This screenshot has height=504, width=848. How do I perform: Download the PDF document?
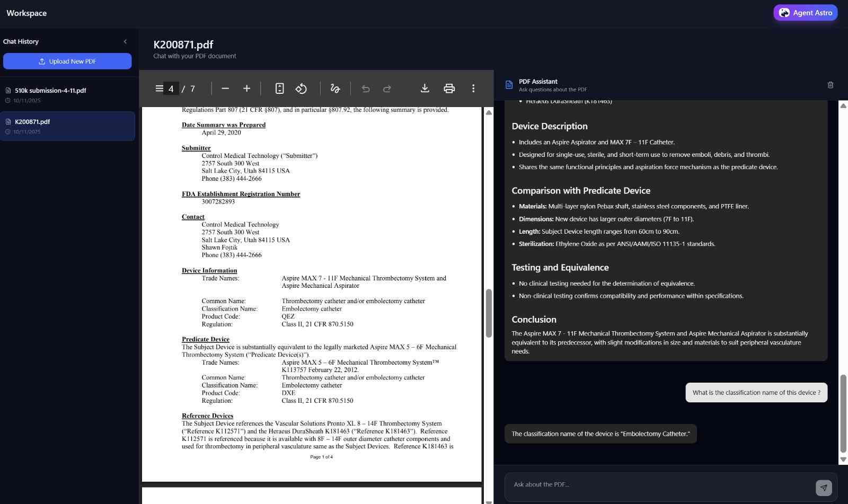coord(425,89)
